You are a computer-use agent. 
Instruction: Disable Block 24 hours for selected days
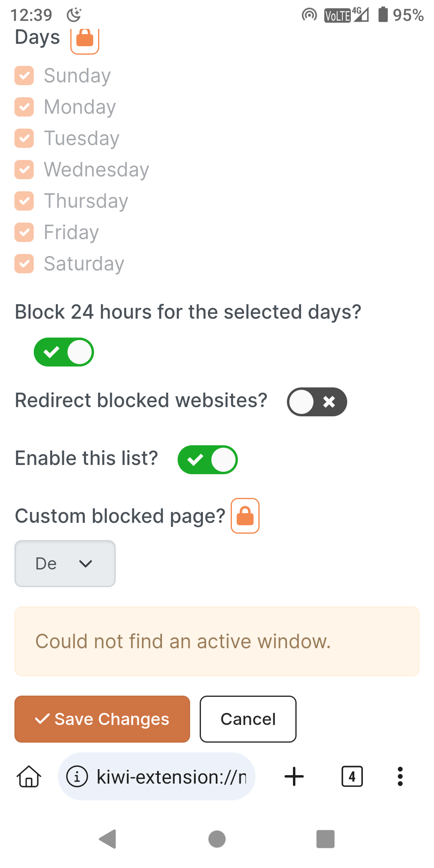point(64,352)
